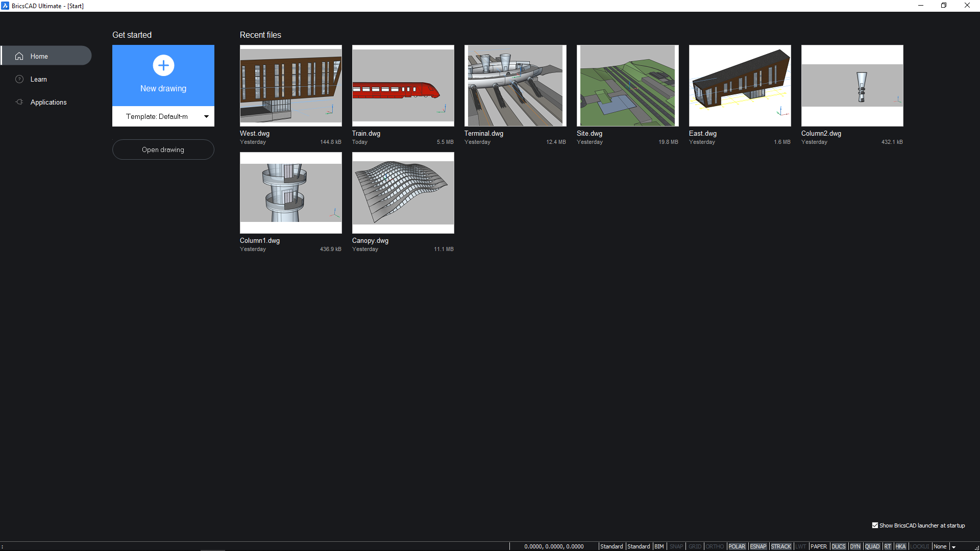Toggle STRACK in status bar
Viewport: 980px width, 551px height.
pyautogui.click(x=781, y=546)
